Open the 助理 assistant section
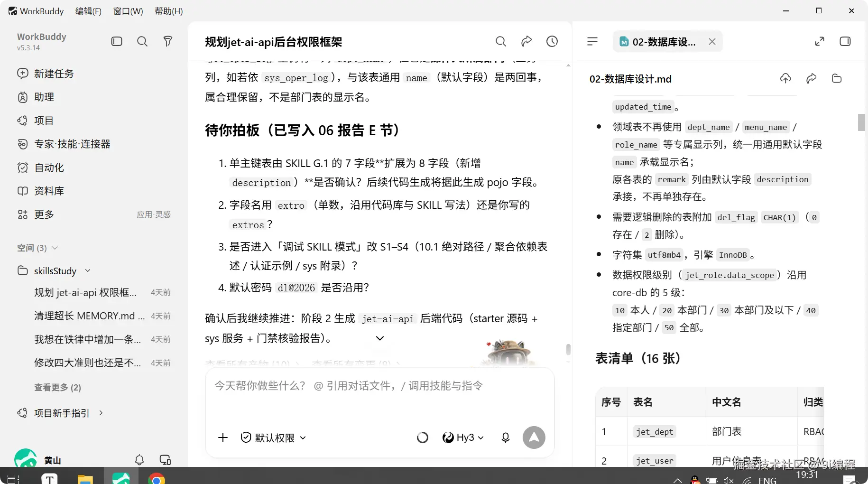The width and height of the screenshot is (868, 484). (x=36, y=97)
